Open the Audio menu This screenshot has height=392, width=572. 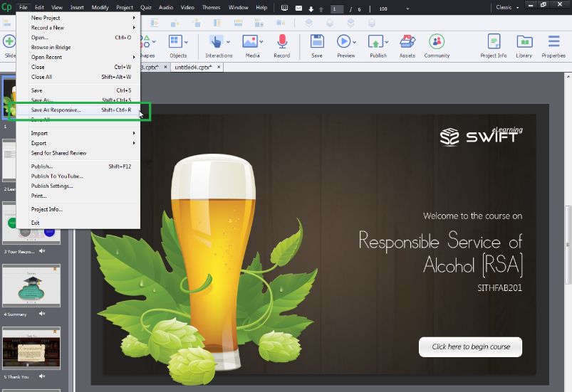click(166, 7)
